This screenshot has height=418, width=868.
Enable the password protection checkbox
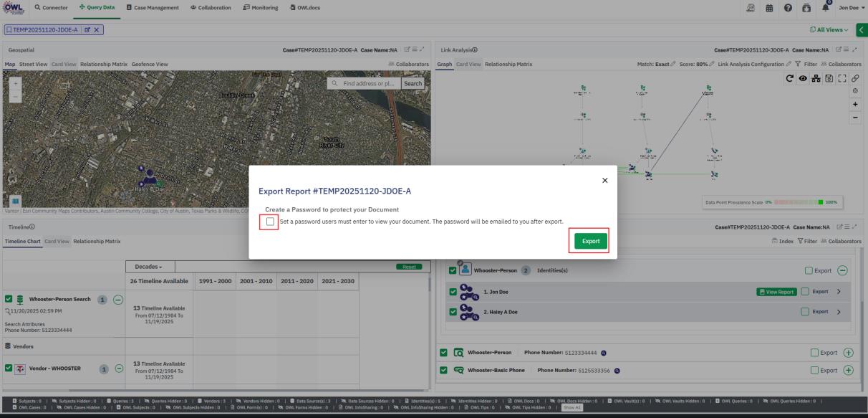270,222
